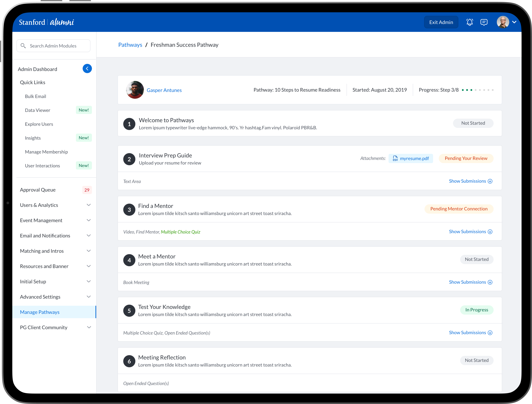This screenshot has width=532, height=404.
Task: Expand the Users & Analytics section
Action: click(x=89, y=205)
